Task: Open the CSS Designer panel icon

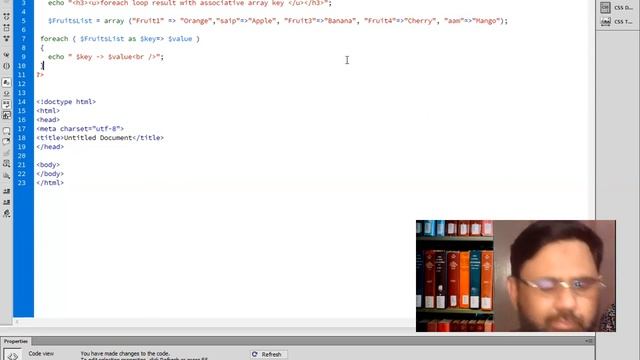Action: pyautogui.click(x=605, y=7)
